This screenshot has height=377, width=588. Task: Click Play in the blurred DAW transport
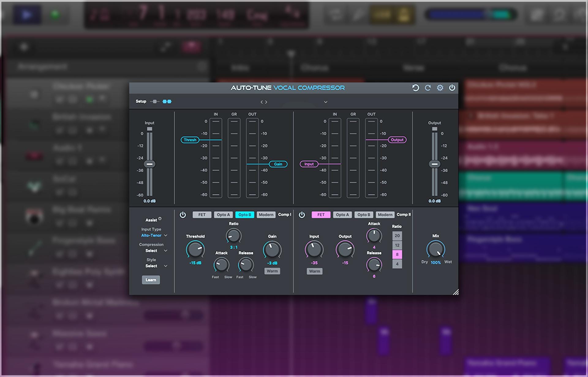click(27, 14)
